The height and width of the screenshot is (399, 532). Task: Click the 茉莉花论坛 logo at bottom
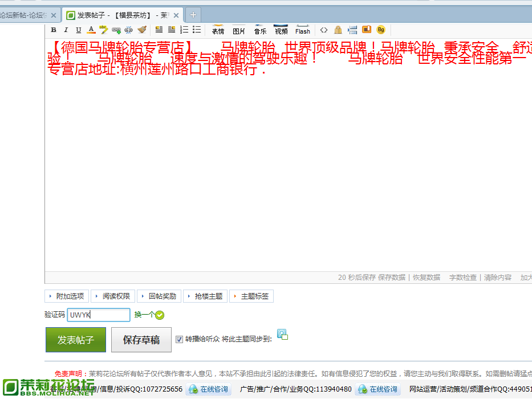48,387
